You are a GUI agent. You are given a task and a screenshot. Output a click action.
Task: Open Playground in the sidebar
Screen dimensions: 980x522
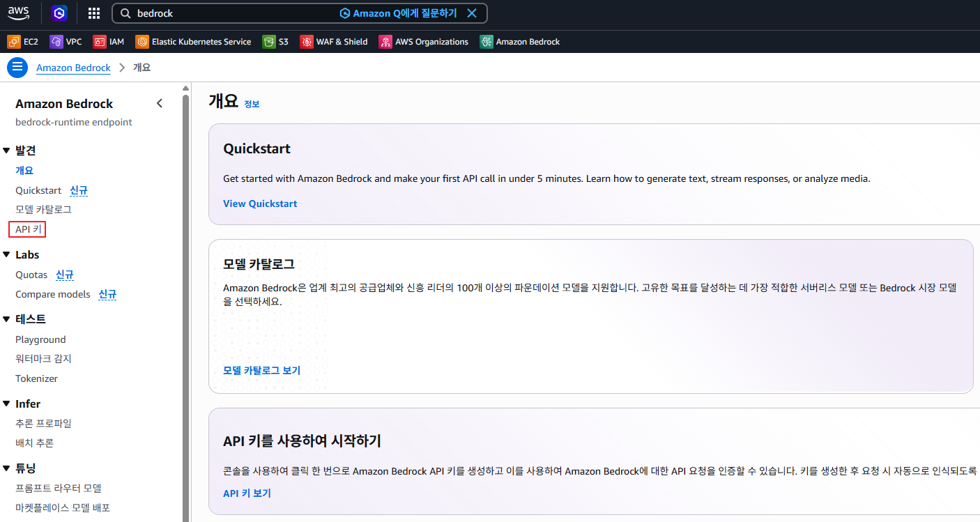40,339
